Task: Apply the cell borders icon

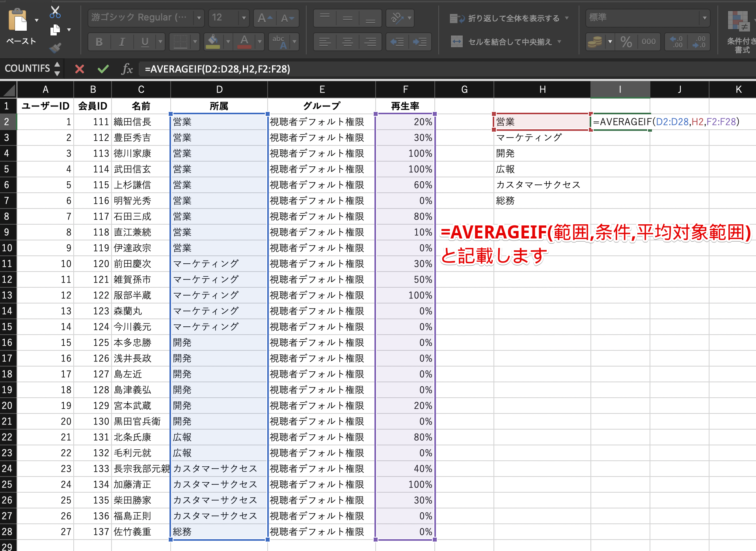Action: tap(181, 41)
